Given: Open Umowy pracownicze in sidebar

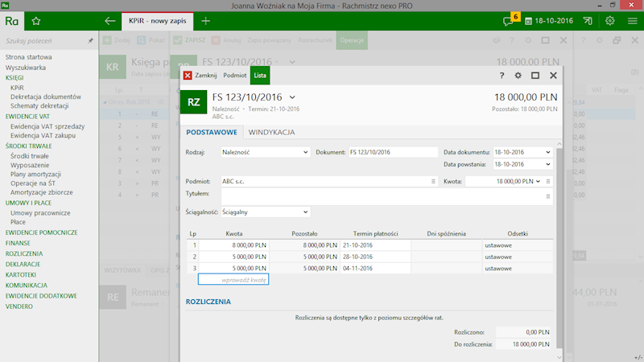Looking at the screenshot, I should point(40,213).
